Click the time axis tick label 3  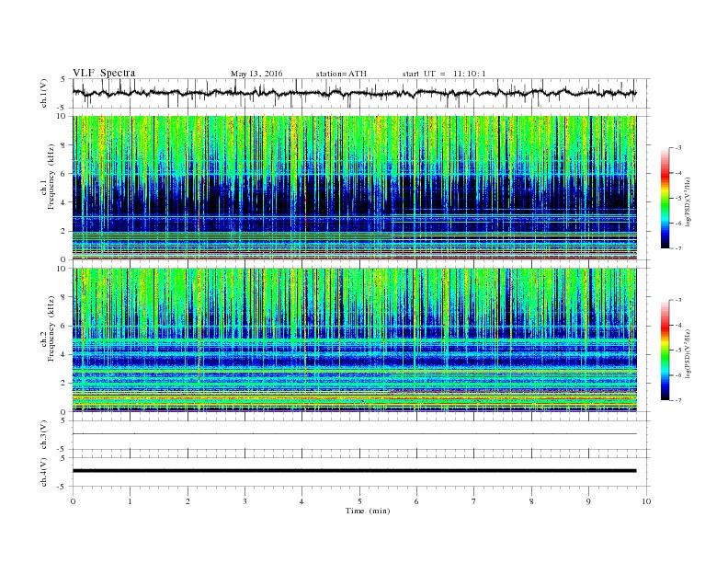(x=245, y=501)
